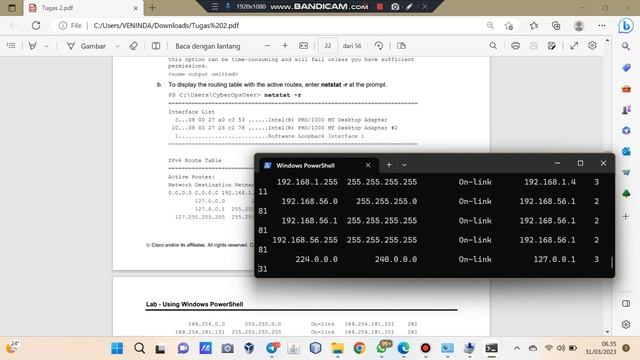The width and height of the screenshot is (640, 360).
Task: View File site information icon
Action: pyautogui.click(x=70, y=25)
